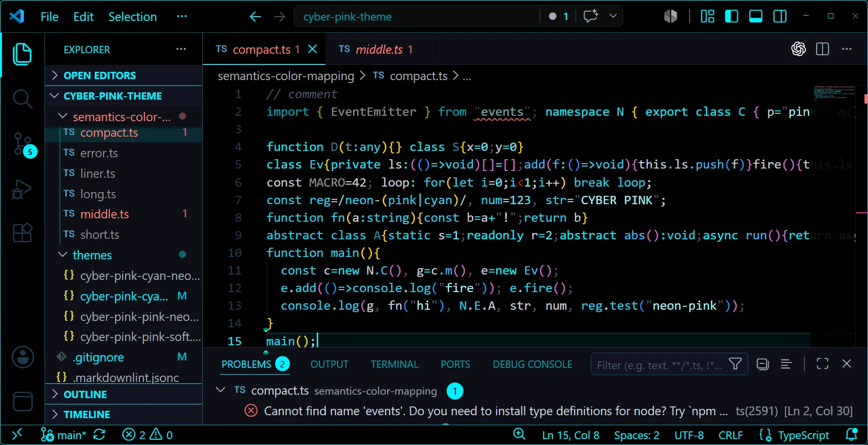Open long.ts in the explorer

[123, 194]
